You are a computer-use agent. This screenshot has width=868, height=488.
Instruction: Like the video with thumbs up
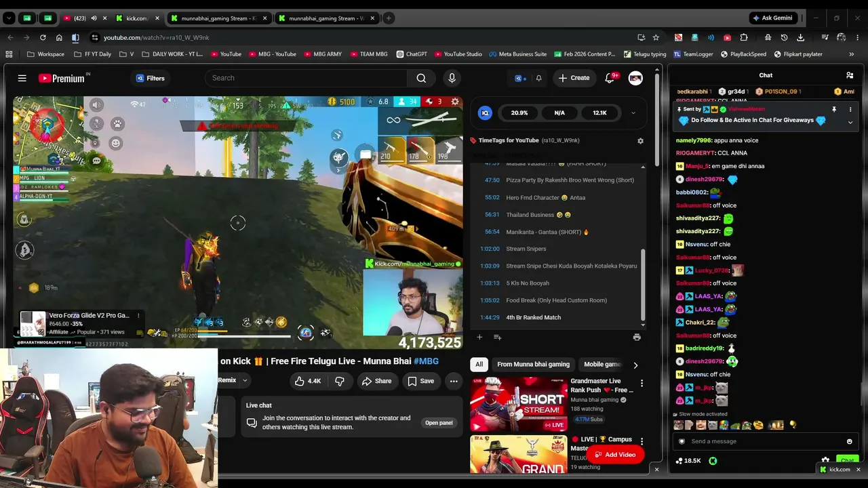(307, 381)
